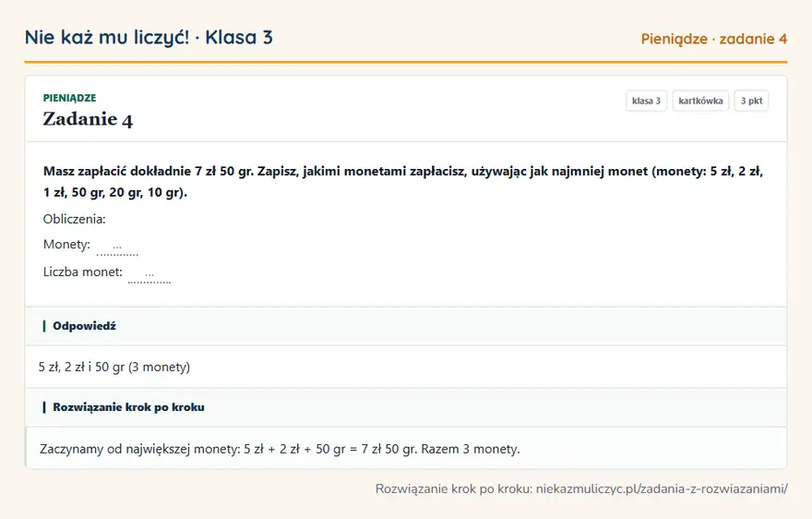Click the dotted blank after 'Liczba monet:'
The height and width of the screenshot is (519, 812).
[149, 275]
